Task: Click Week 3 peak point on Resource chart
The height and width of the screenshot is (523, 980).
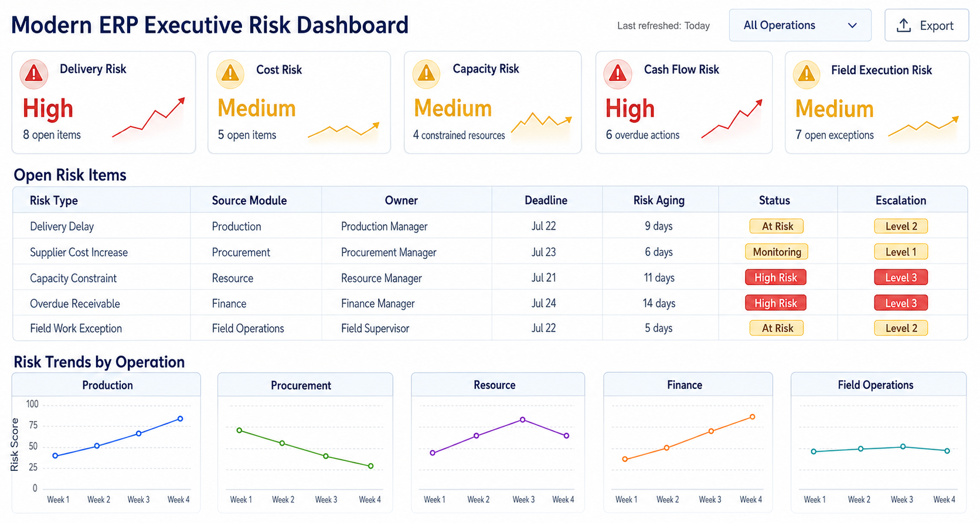Action: point(523,420)
